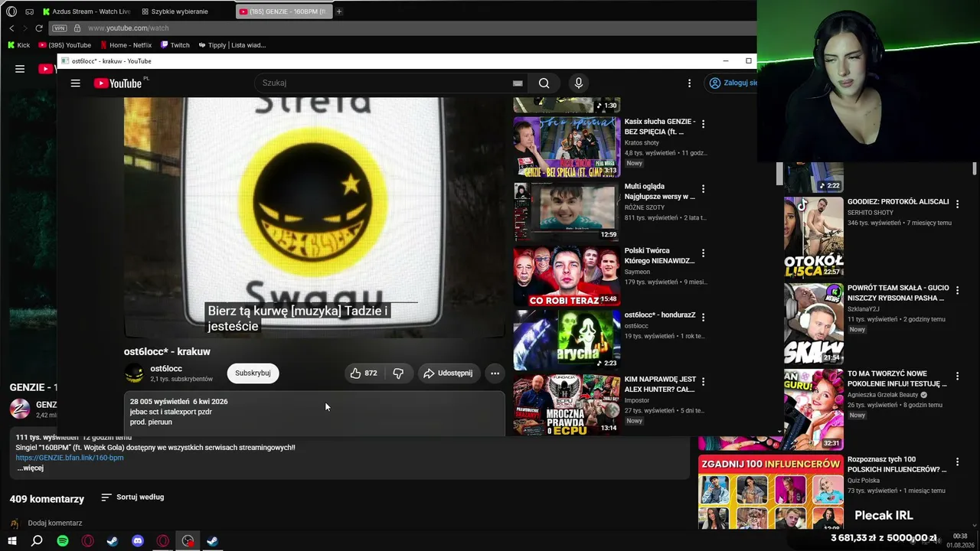Click the Dodaj komentarz comment field
The height and width of the screenshot is (551, 980).
(x=55, y=523)
